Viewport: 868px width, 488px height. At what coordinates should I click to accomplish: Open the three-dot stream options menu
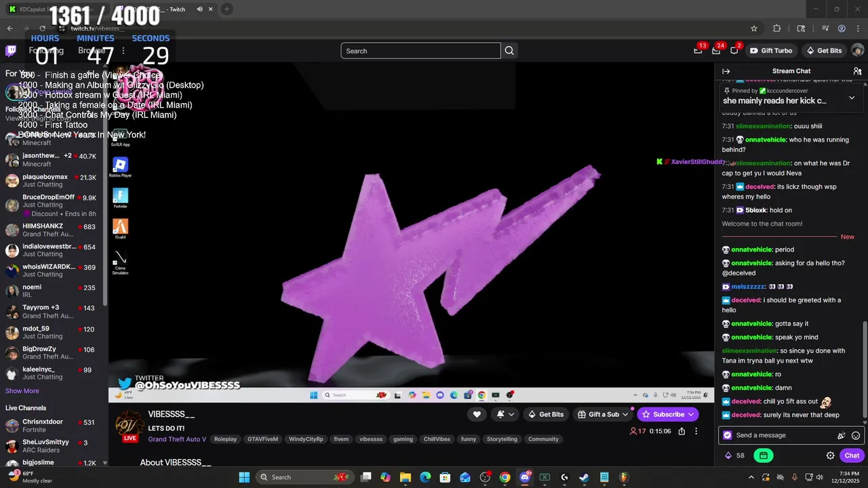696,431
